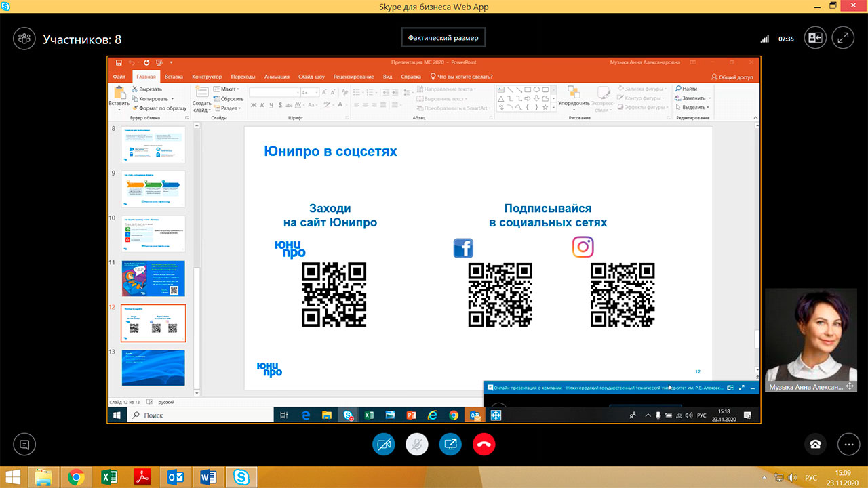The height and width of the screenshot is (488, 868).
Task: Open the more options ellipsis button
Action: (848, 445)
